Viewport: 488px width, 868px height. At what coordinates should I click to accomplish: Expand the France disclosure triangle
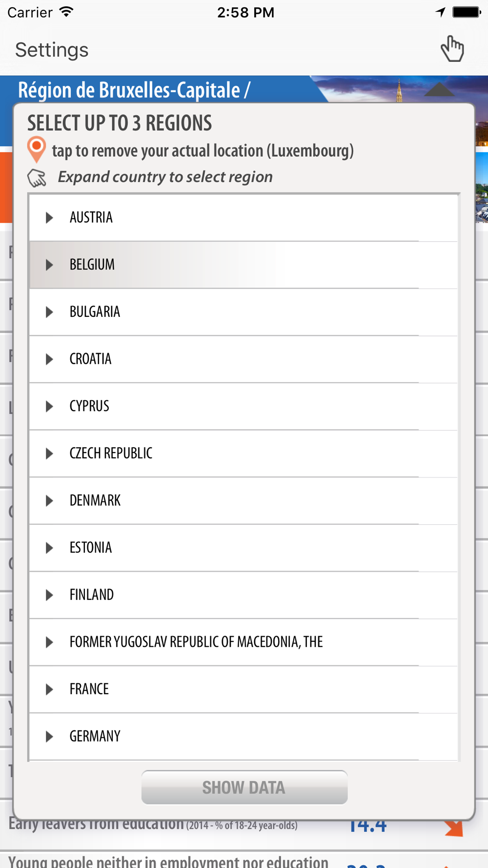(x=49, y=689)
